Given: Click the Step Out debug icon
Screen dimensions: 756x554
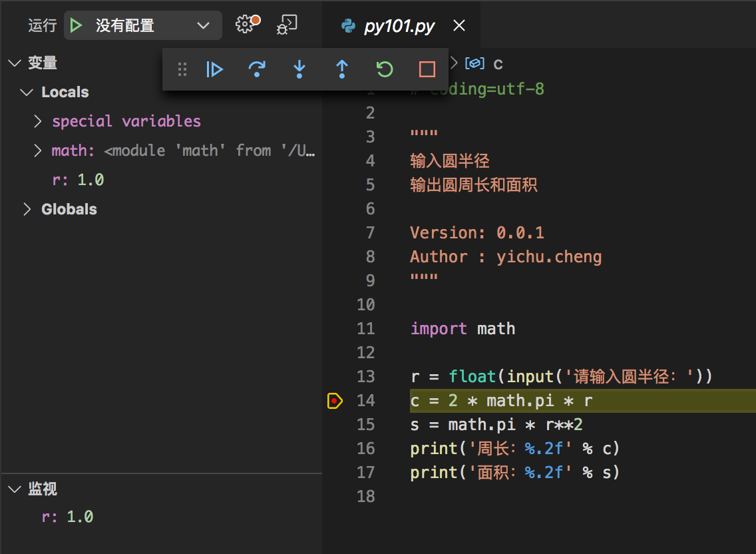Looking at the screenshot, I should coord(342,69).
